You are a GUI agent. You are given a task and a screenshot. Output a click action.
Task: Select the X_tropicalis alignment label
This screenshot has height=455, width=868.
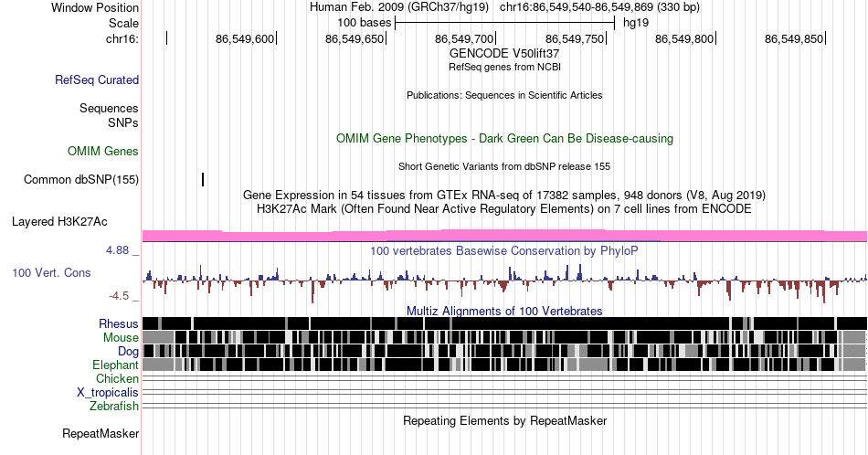(x=108, y=393)
